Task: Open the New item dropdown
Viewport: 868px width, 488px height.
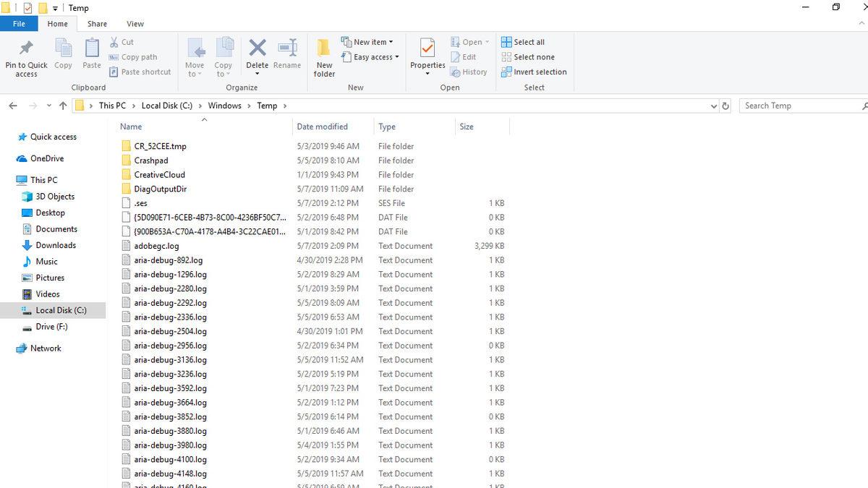Action: point(373,42)
